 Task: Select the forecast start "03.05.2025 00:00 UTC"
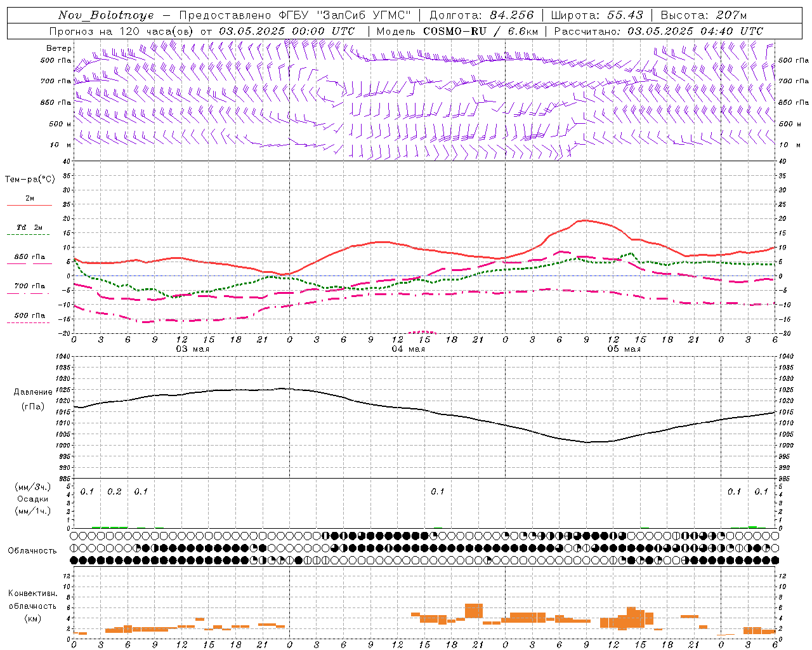(287, 31)
